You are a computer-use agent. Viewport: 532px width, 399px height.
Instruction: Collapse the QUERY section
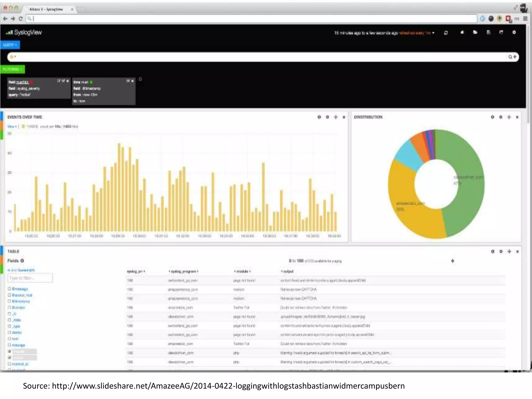(x=10, y=45)
